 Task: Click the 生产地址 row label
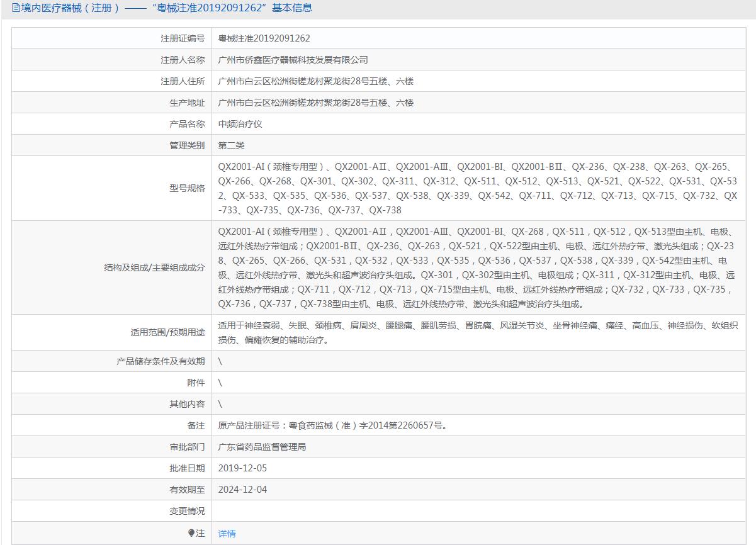(187, 103)
